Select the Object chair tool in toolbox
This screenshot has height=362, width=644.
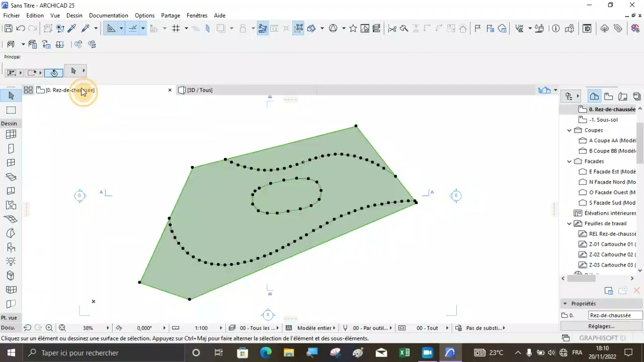coord(11,247)
